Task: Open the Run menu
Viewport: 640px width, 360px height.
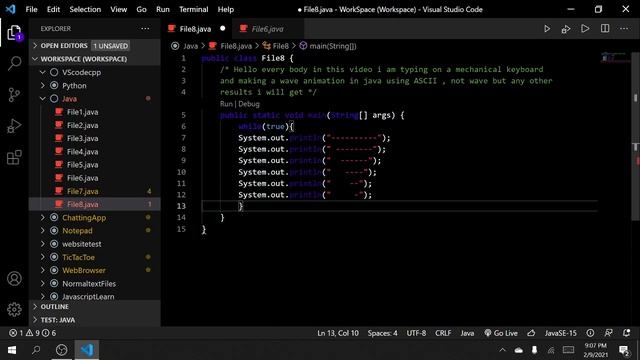Action: (x=163, y=9)
